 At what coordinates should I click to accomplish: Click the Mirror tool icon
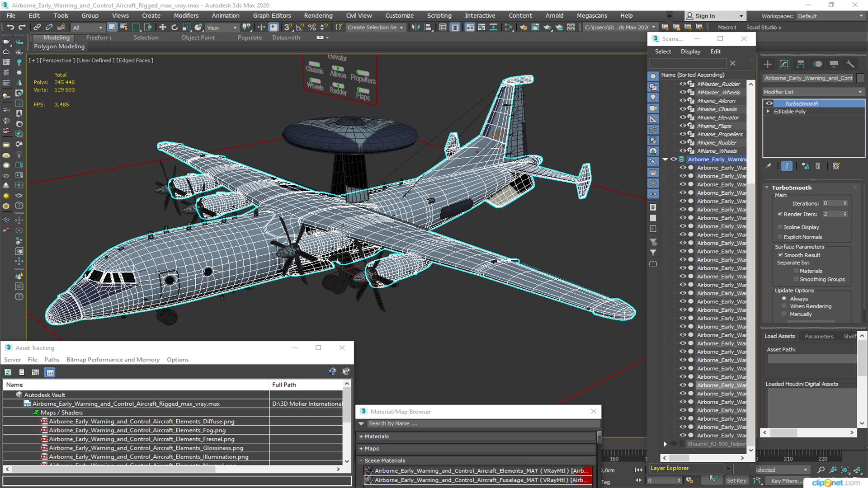click(x=415, y=28)
